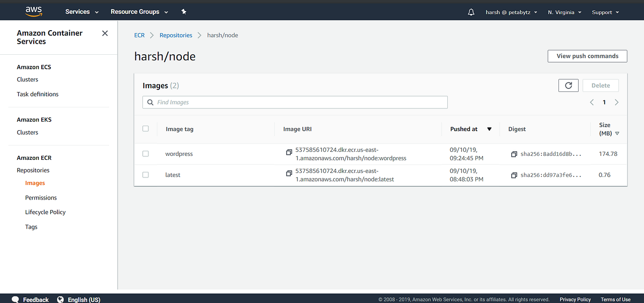Close the Amazon Container Services sidebar

(x=105, y=33)
